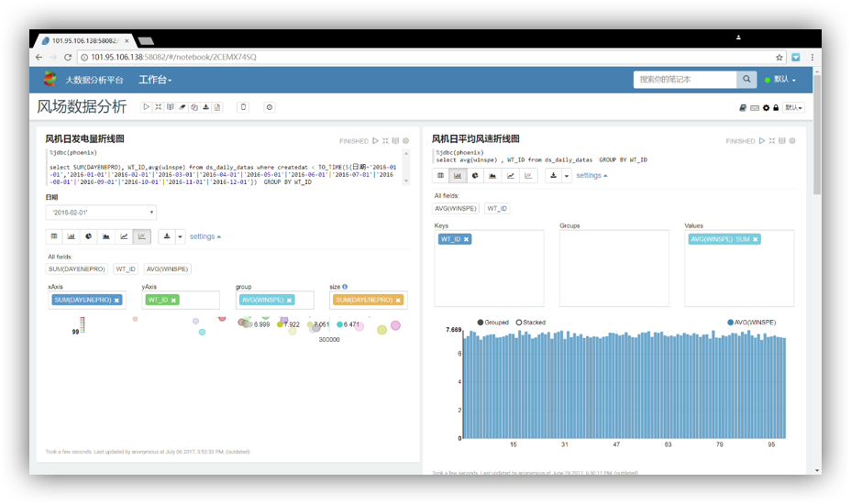The image size is (851, 504).
Task: Select the Stacked chart option
Action: point(531,323)
